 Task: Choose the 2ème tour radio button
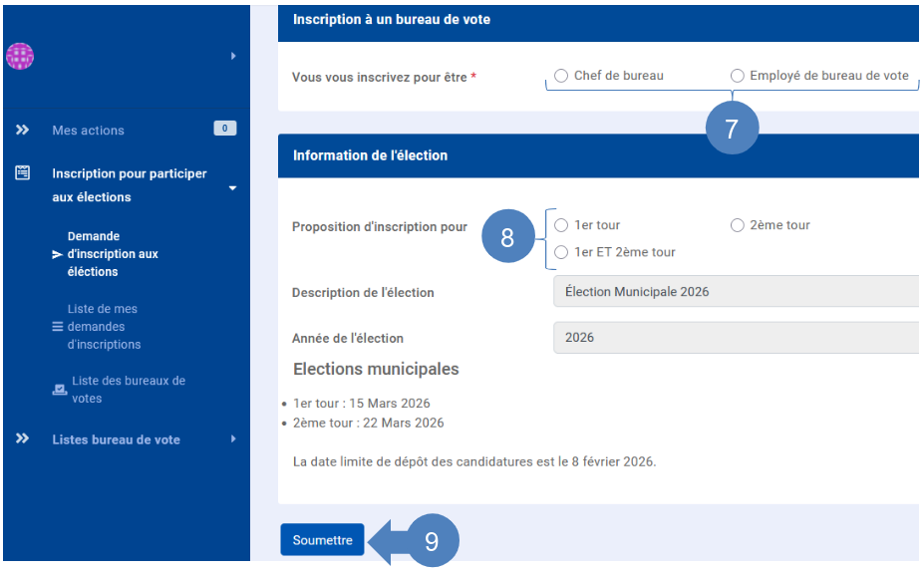point(738,225)
